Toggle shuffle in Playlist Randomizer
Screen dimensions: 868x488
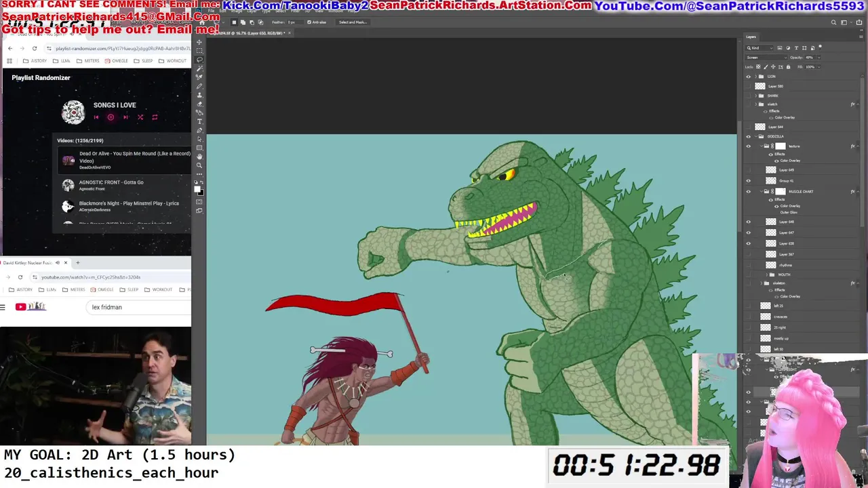(x=140, y=117)
